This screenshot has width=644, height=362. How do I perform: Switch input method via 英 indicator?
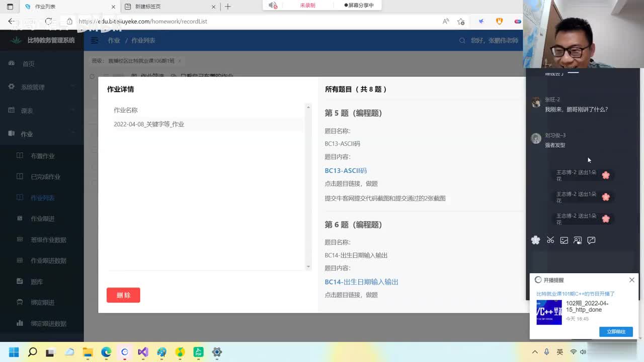click(x=560, y=352)
